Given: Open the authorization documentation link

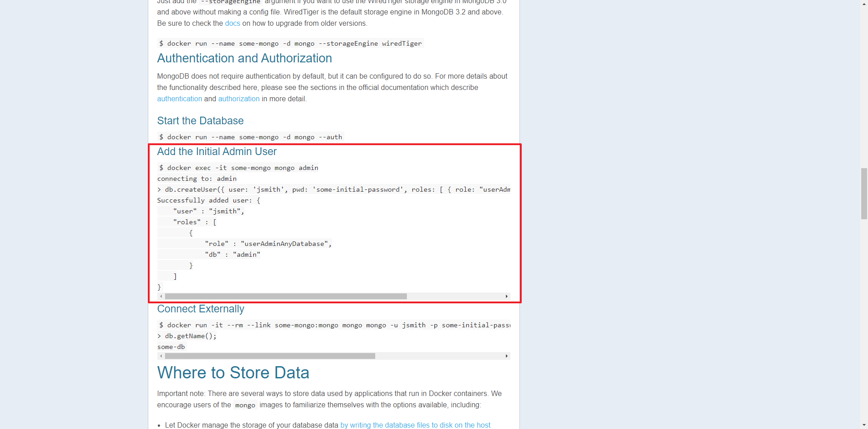Looking at the screenshot, I should coord(239,99).
